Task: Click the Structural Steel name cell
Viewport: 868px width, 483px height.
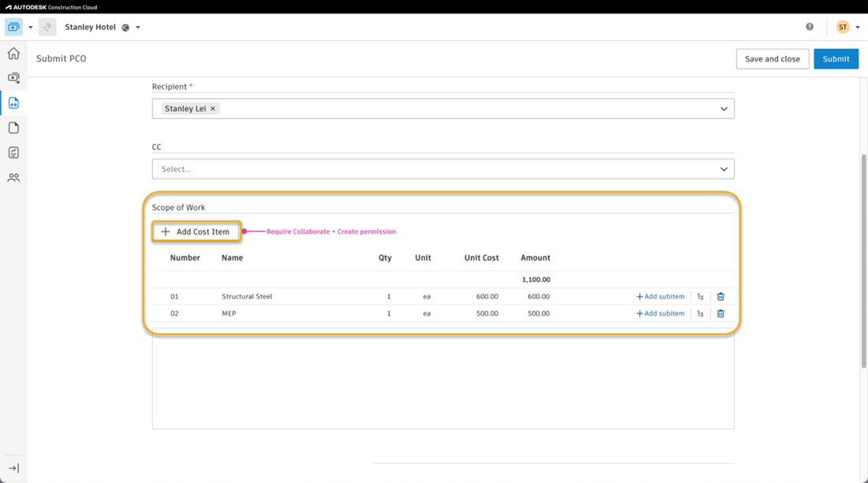Action: [x=247, y=296]
